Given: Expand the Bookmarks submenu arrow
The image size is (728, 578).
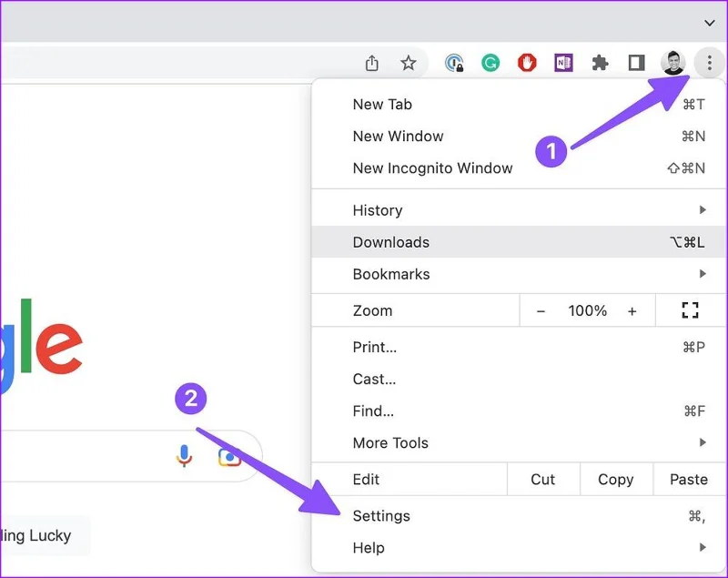Looking at the screenshot, I should [x=703, y=274].
